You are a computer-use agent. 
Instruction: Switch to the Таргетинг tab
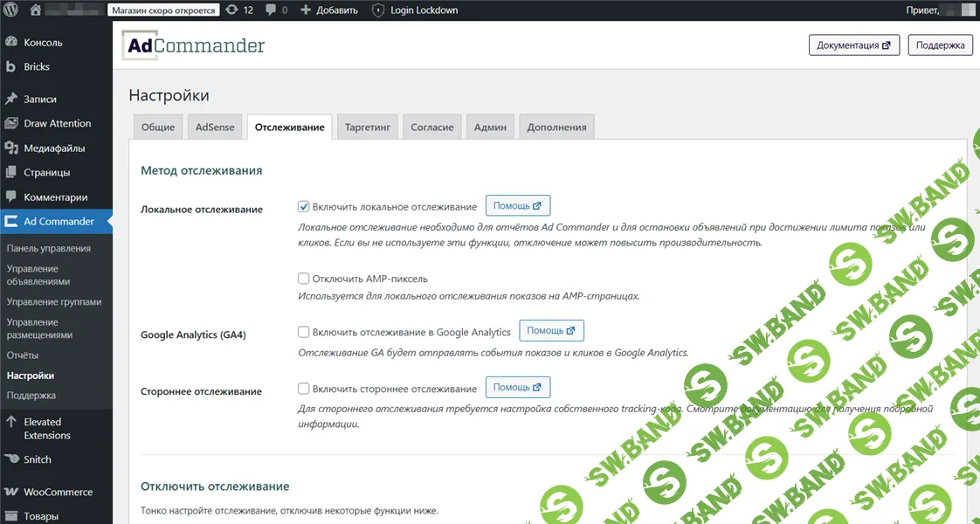pos(371,128)
